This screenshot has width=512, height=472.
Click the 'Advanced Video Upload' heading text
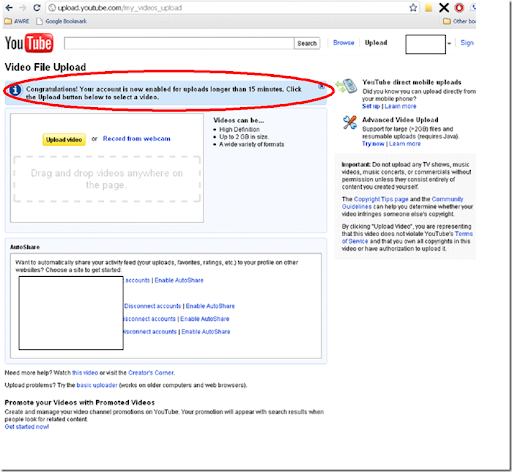(x=400, y=120)
